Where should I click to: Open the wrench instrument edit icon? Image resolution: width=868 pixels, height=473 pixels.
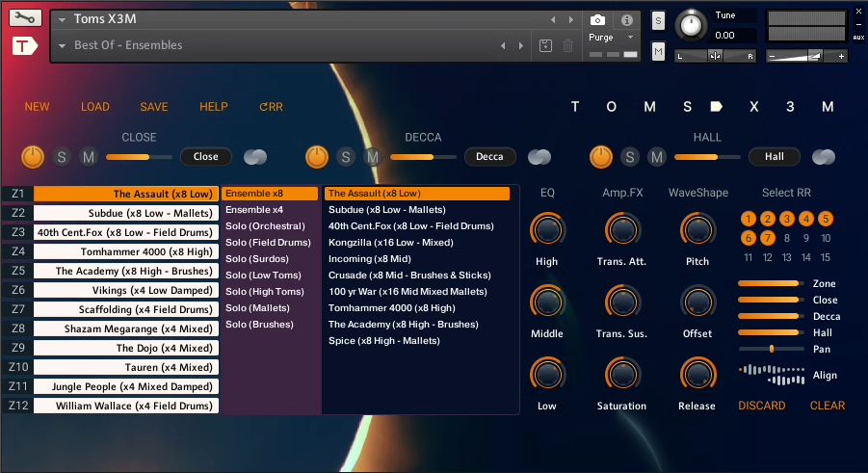click(26, 19)
